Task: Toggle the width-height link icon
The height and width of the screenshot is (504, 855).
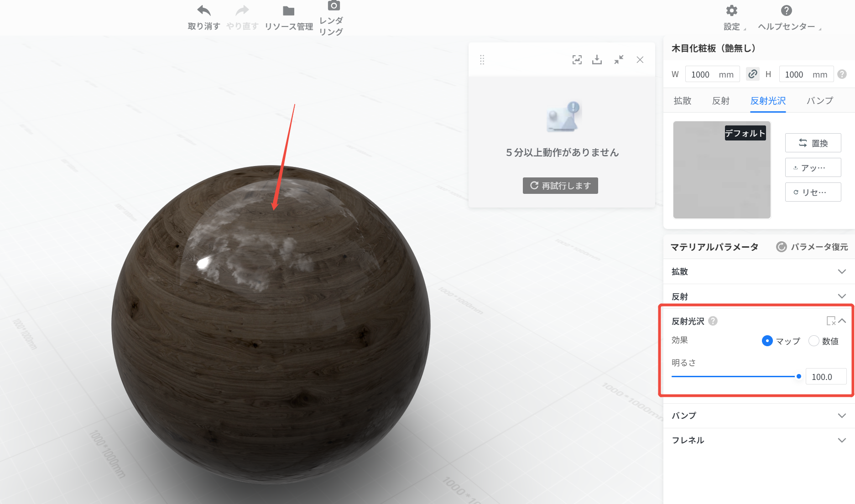Action: [753, 74]
